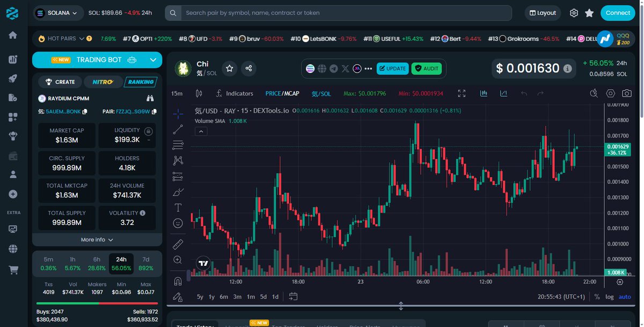
Task: Expand the TRADING BOT panel chevron
Action: 153,60
